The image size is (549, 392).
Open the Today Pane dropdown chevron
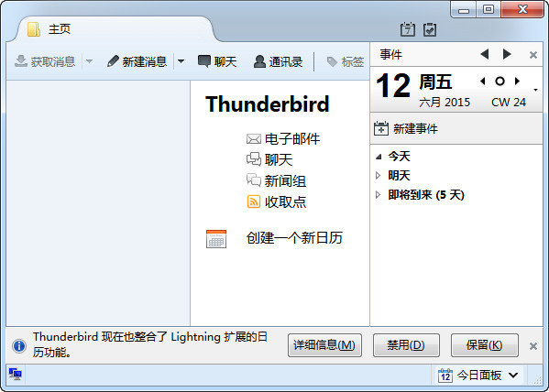[513, 376]
